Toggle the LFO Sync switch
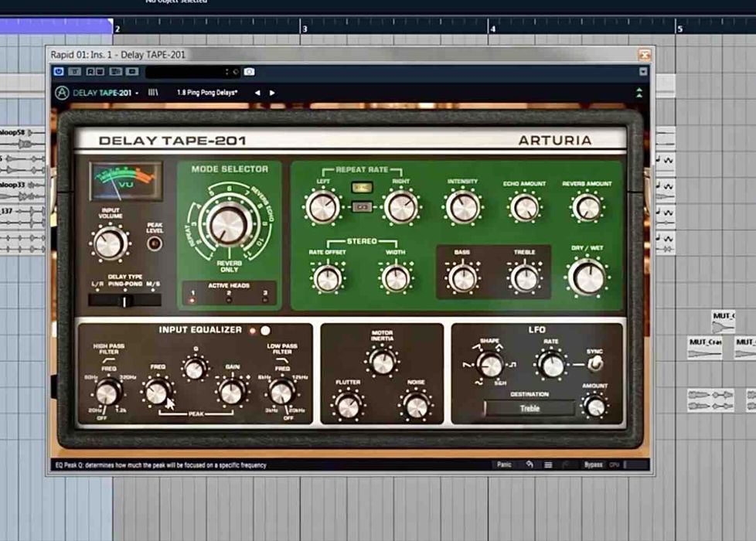The height and width of the screenshot is (541, 756). (595, 363)
